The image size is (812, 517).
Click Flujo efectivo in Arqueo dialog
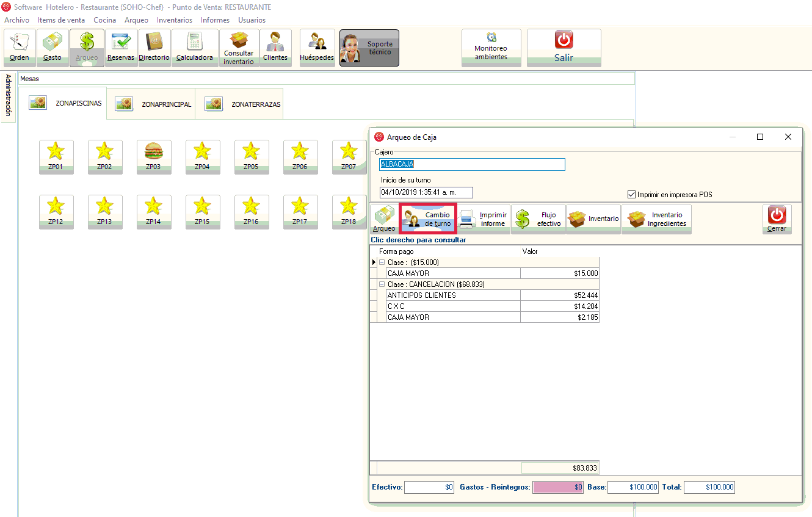pyautogui.click(x=538, y=219)
